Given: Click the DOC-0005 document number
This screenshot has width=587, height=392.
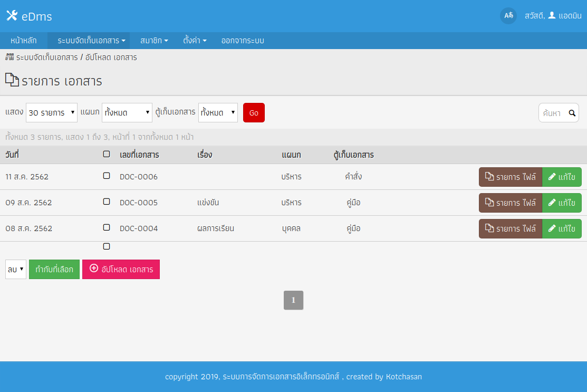Looking at the screenshot, I should click(x=139, y=203).
